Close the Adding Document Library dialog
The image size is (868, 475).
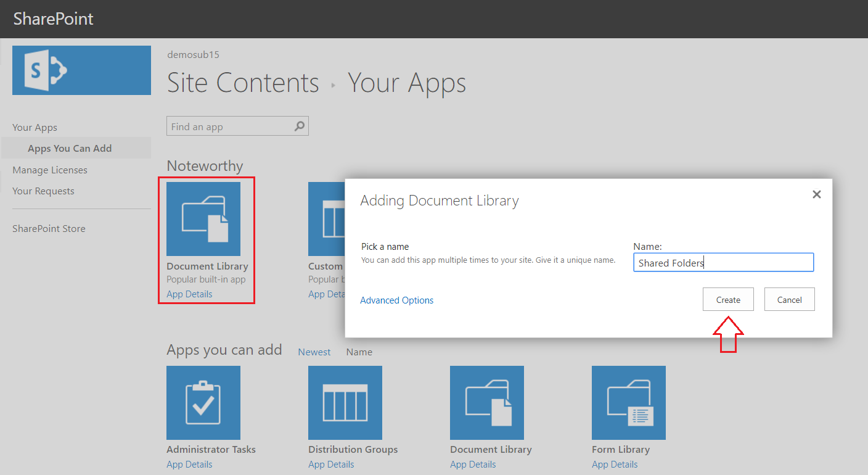click(817, 194)
